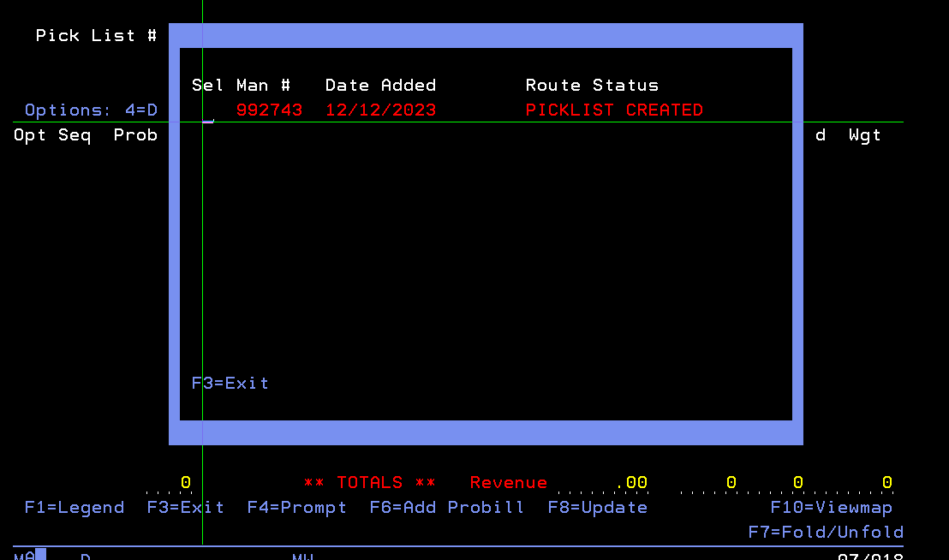Click the 12/12/2023 date added entry
This screenshot has width=949, height=560.
click(x=380, y=110)
